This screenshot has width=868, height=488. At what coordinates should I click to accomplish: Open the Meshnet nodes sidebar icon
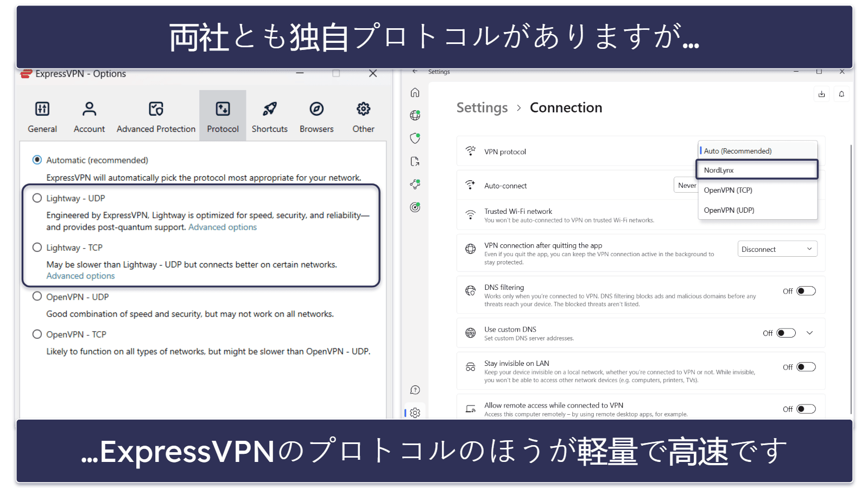pyautogui.click(x=415, y=184)
